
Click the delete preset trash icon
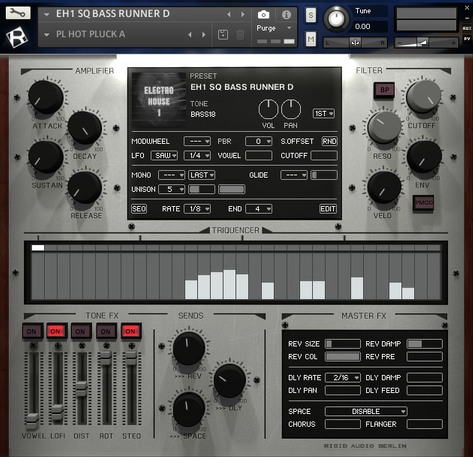click(x=240, y=34)
